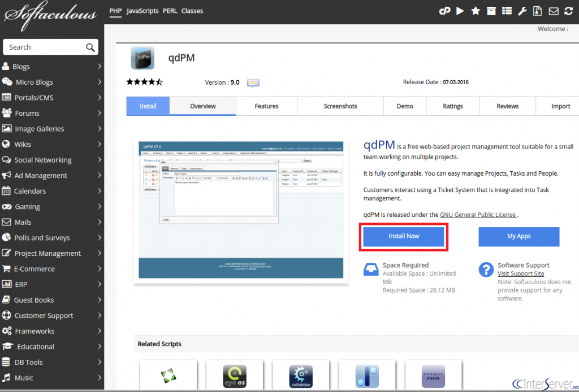Click the archive box installations icon
The image size is (579, 392).
pos(491,11)
